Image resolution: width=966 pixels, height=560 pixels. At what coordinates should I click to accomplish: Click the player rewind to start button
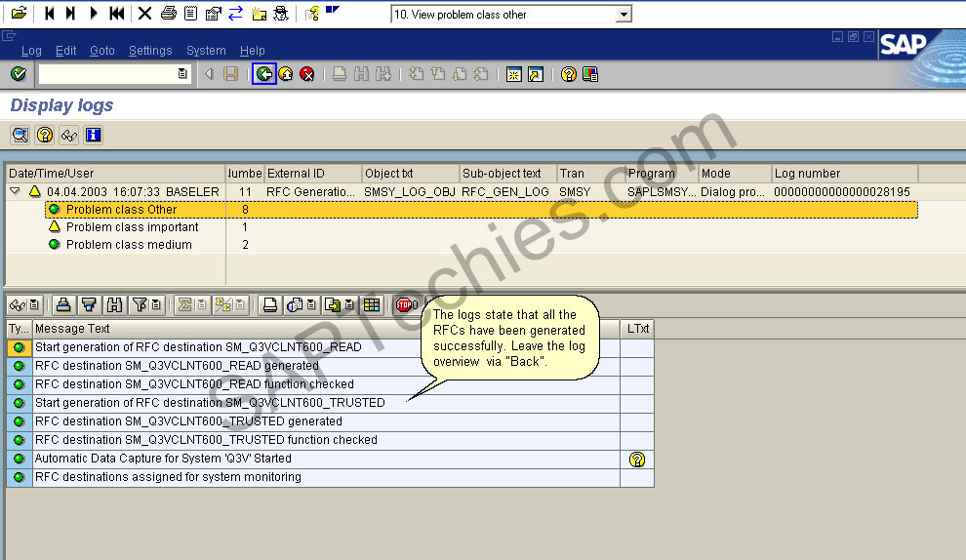(116, 13)
